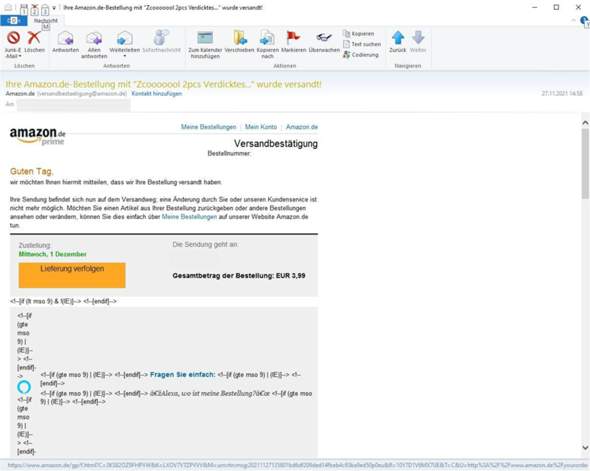The image size is (590, 471).
Task: Click the Alexa ring icon
Action: (24, 387)
